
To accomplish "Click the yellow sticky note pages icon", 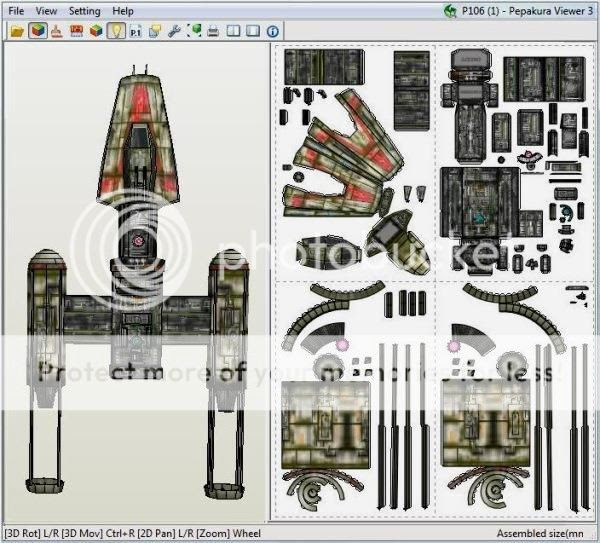I will click(x=155, y=31).
